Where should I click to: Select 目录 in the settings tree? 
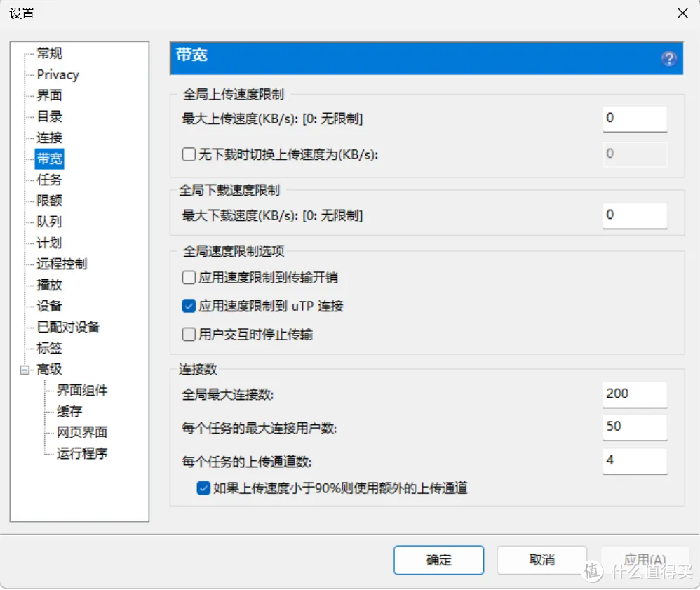(49, 116)
